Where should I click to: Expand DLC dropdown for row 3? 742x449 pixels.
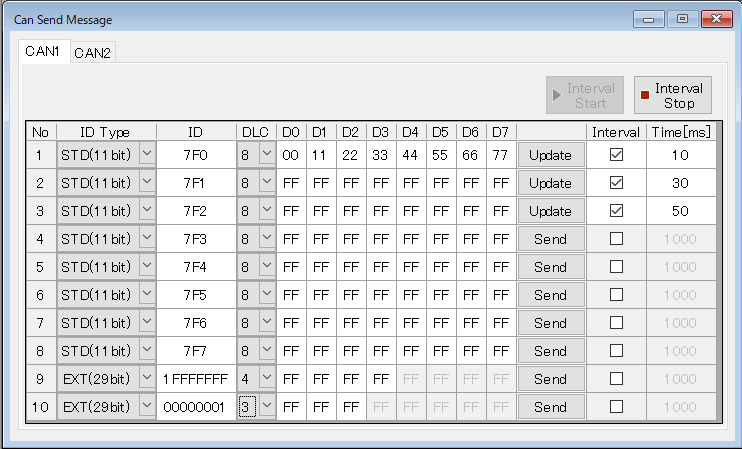tap(266, 211)
